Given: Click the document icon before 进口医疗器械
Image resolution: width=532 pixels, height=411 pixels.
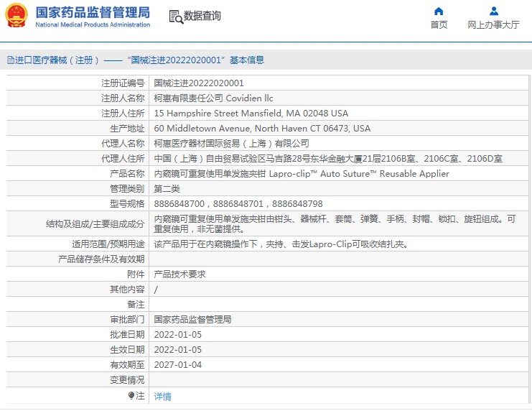Looking at the screenshot, I should [x=11, y=60].
